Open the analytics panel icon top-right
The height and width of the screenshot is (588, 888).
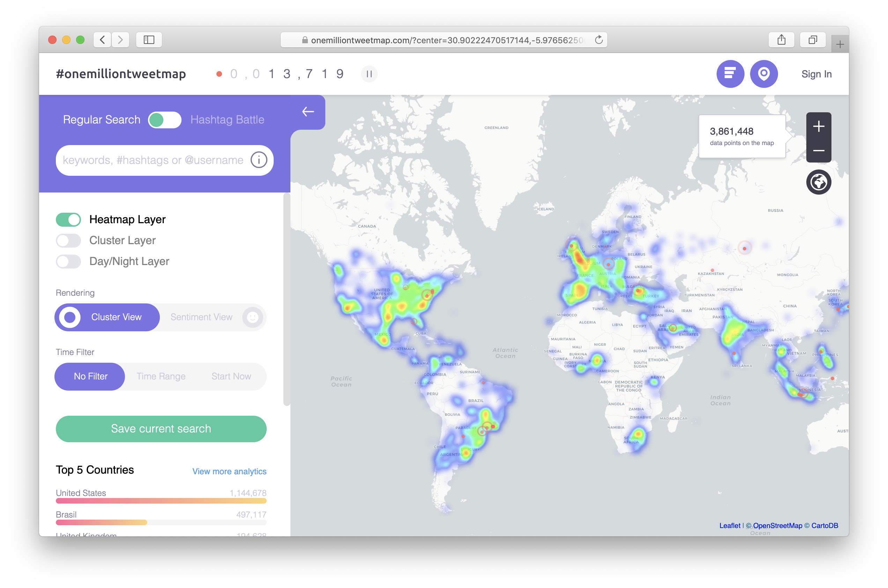click(730, 74)
